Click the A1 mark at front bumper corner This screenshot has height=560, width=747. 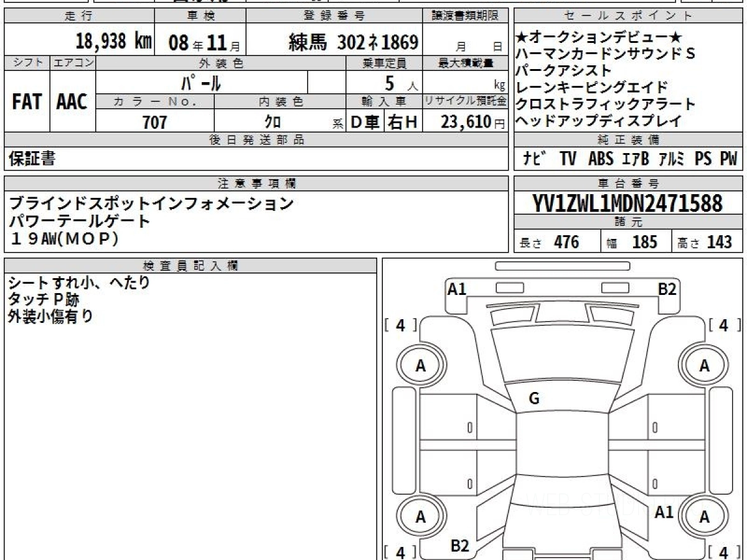(458, 289)
